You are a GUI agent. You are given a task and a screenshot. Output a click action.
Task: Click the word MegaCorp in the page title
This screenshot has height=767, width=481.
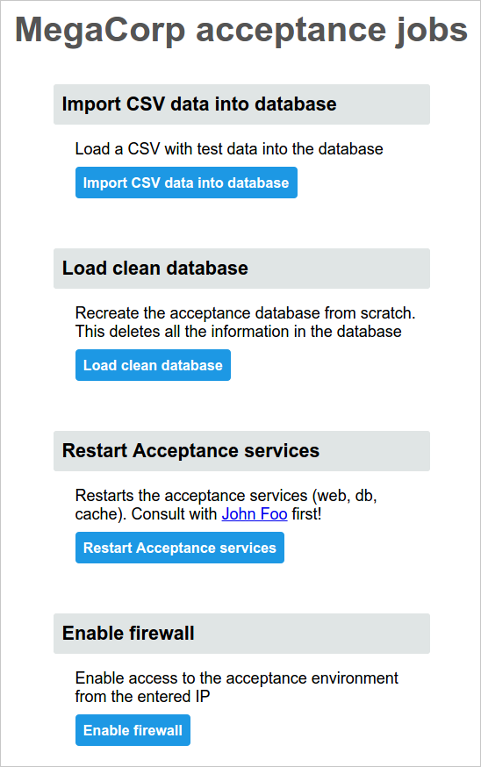point(100,30)
